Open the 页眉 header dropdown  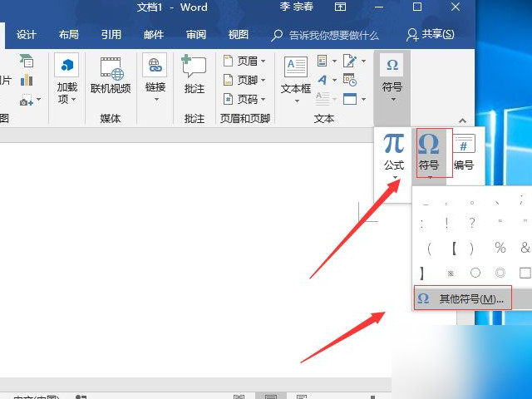coord(244,61)
